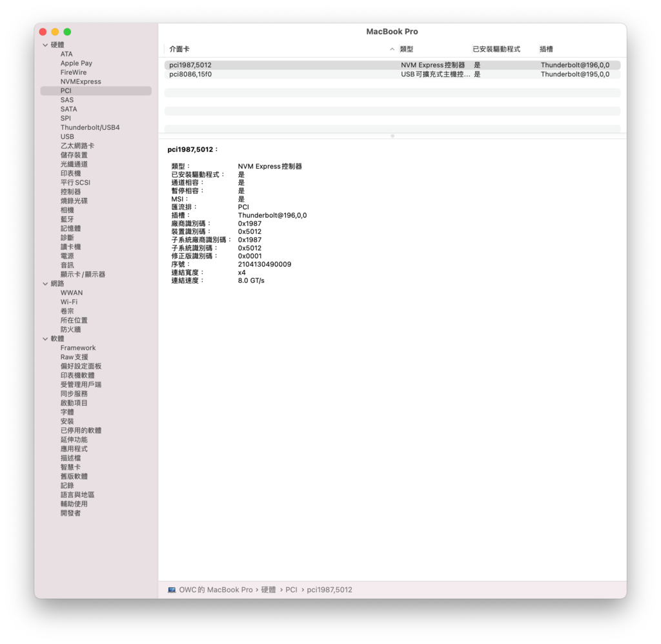The width and height of the screenshot is (661, 644).
Task: Select USB in sidebar
Action: click(67, 137)
